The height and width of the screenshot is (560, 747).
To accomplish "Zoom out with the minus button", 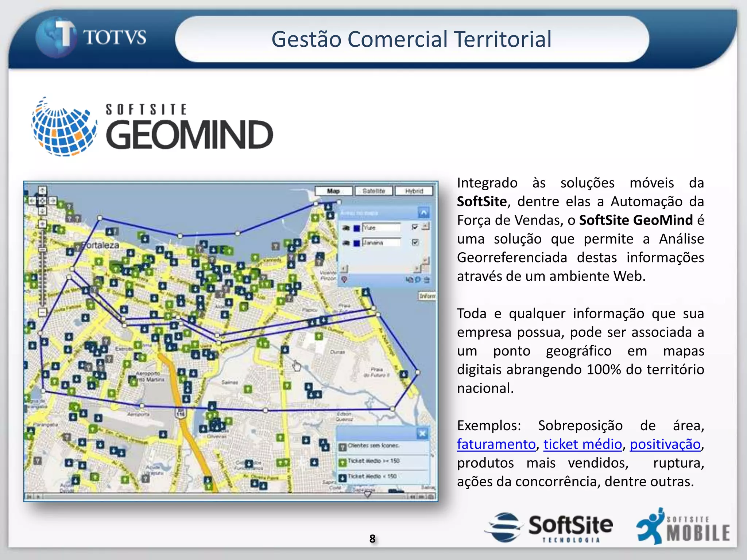I will tap(42, 312).
